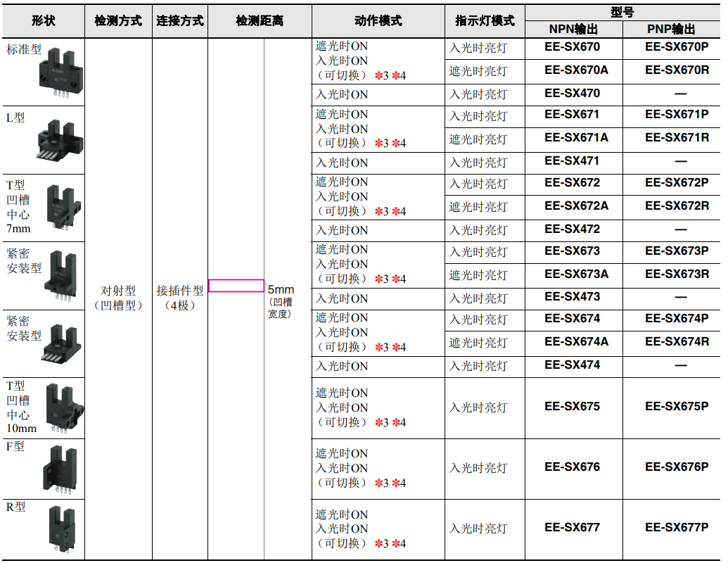
Task: Select the R型 sensor product photo
Action: pyautogui.click(x=62, y=529)
